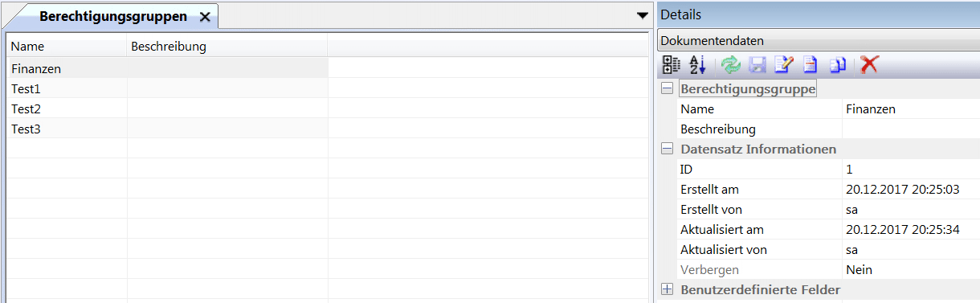Image resolution: width=980 pixels, height=303 pixels.
Task: Expand the Benutzerdefinierte Felder section
Action: click(x=667, y=289)
